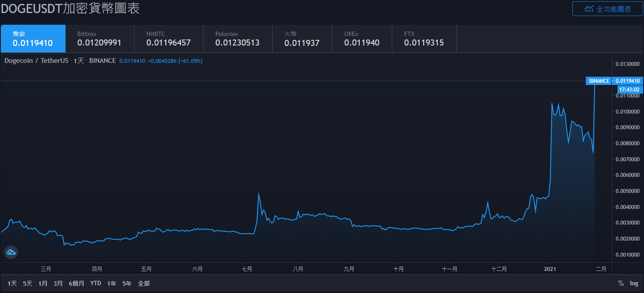Set the time range to 5年

[x=127, y=283]
